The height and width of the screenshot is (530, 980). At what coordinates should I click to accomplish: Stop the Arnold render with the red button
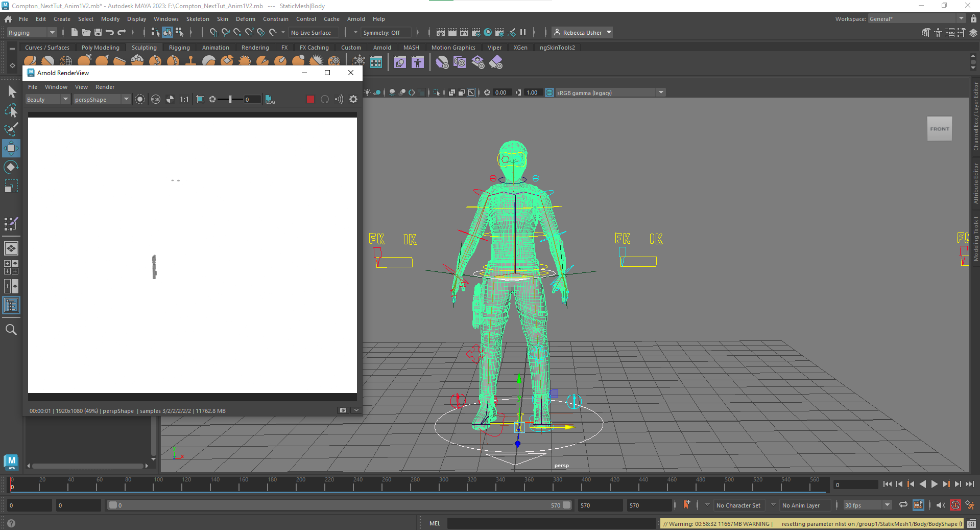pyautogui.click(x=310, y=99)
